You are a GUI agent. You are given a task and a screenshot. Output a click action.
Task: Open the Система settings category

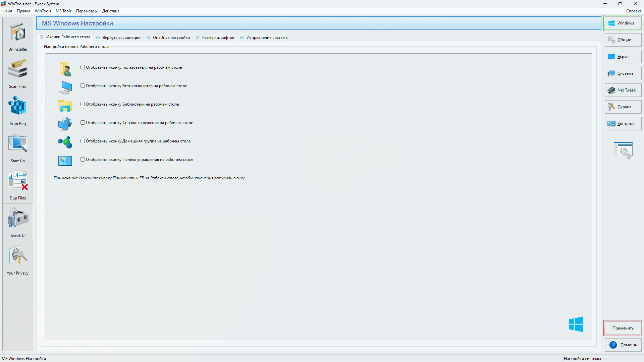(x=623, y=73)
